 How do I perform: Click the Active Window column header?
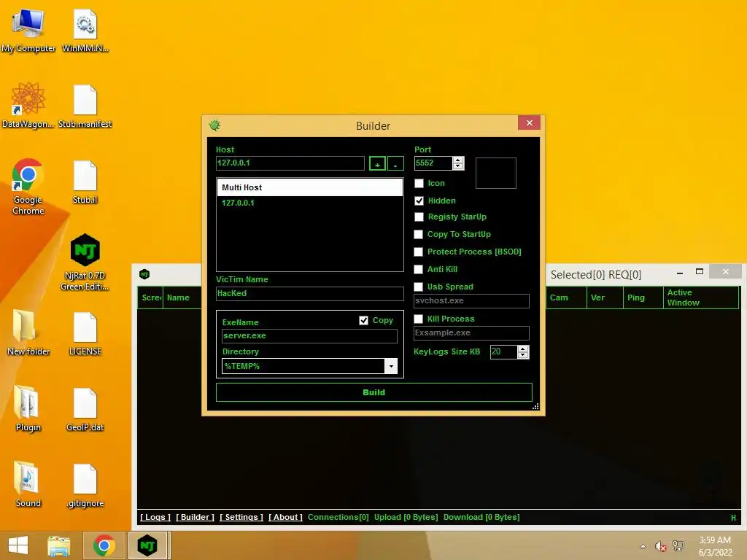pos(701,297)
